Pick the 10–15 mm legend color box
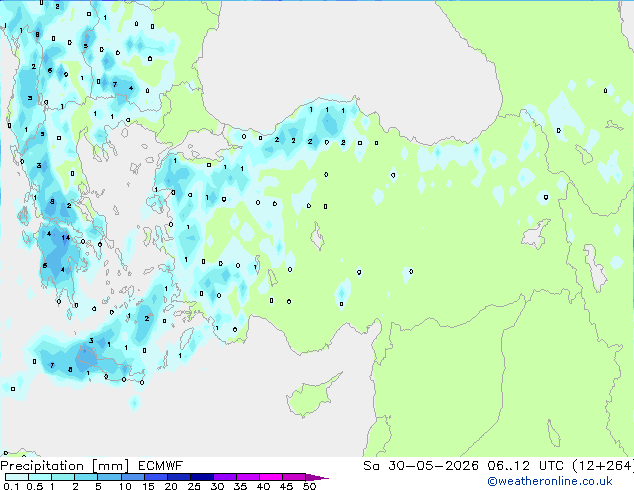Viewport: 634px width, 490px height. [132, 477]
